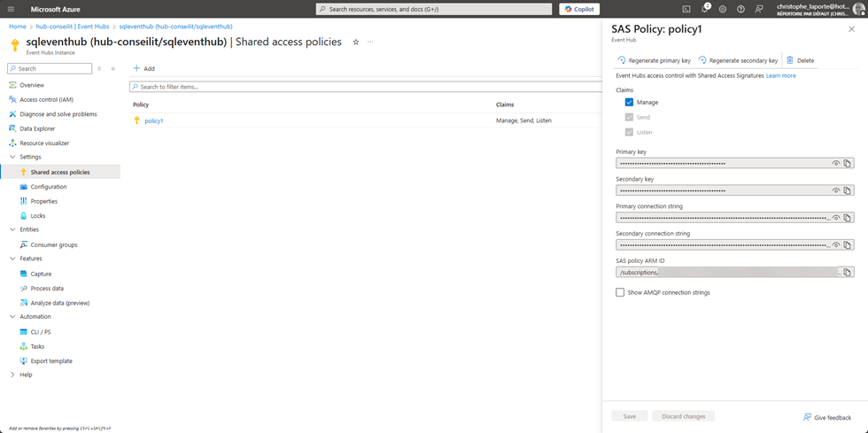Copy the Secondary connection string

coord(847,244)
